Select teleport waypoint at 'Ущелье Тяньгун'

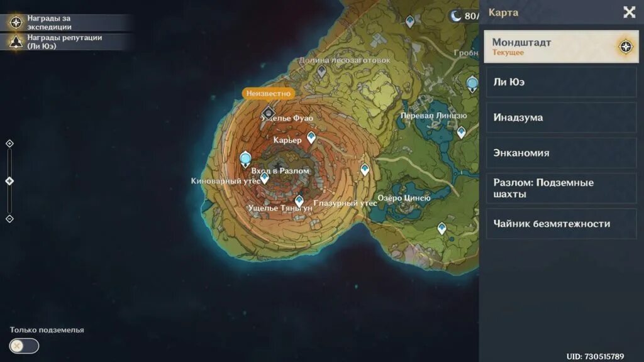pyautogui.click(x=299, y=200)
